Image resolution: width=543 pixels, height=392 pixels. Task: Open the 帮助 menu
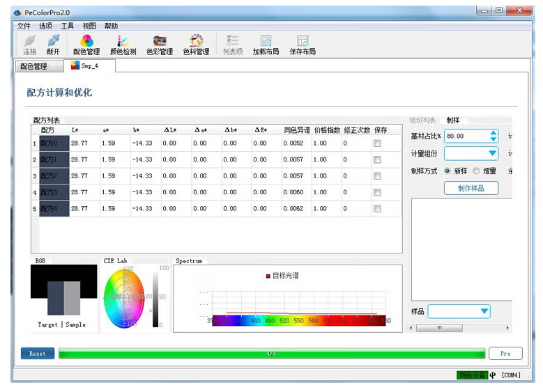111,26
